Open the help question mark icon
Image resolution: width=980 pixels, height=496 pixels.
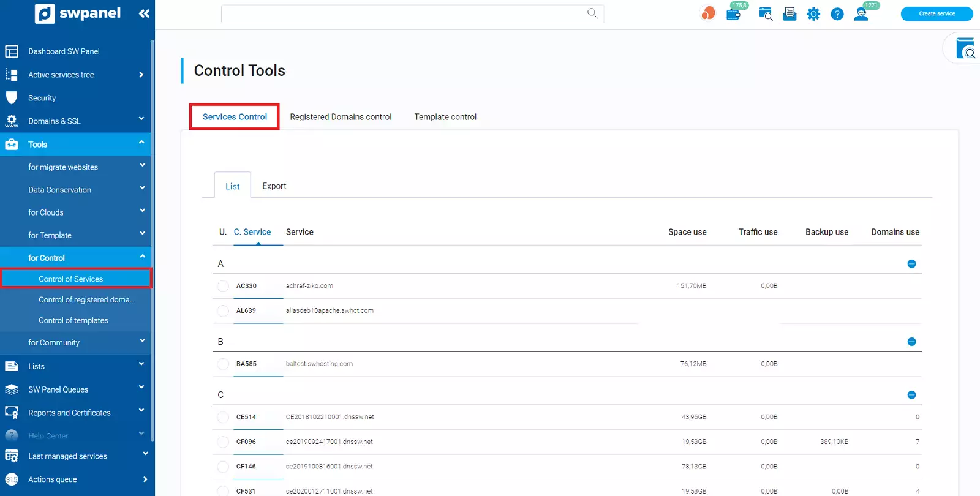coord(837,14)
